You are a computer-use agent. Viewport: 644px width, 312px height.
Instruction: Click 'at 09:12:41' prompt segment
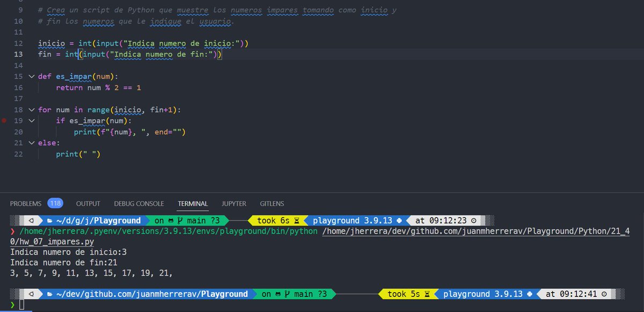pos(576,294)
